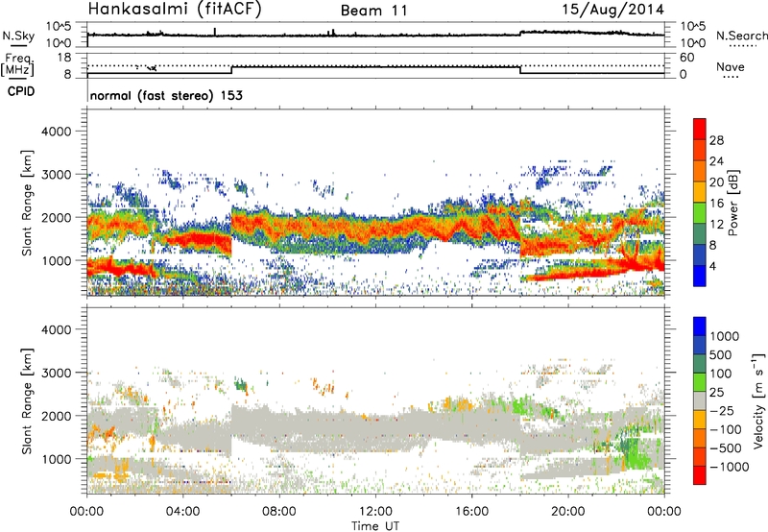768x532 pixels.
Task: Click the 18 tick on frequency axis
Action: click(64, 57)
